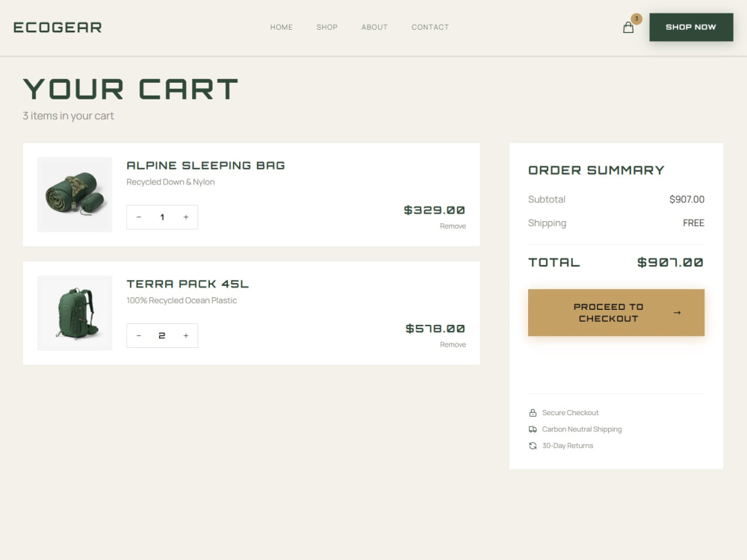Click the ECOGEAR logo

click(x=58, y=28)
